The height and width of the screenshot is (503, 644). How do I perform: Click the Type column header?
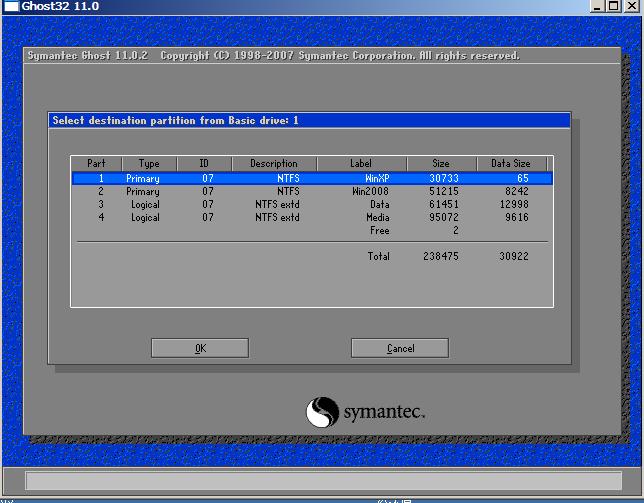click(149, 163)
